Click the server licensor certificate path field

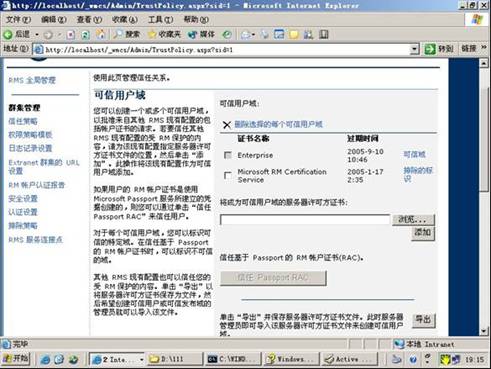(x=305, y=219)
